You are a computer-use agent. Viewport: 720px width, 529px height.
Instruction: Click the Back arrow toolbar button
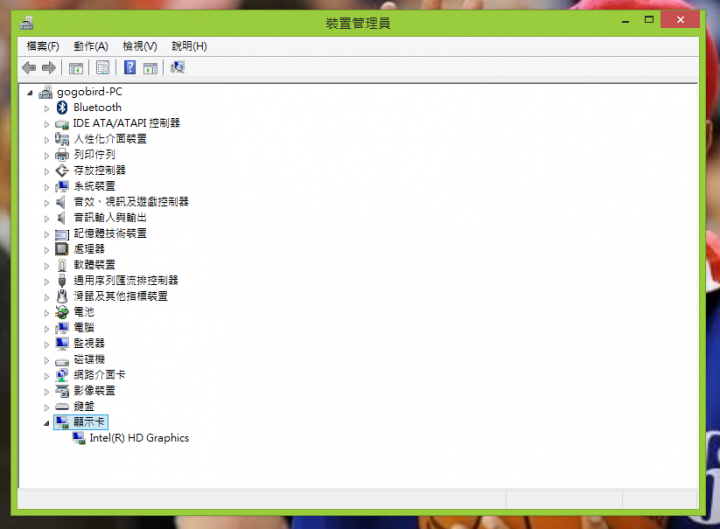tap(29, 68)
